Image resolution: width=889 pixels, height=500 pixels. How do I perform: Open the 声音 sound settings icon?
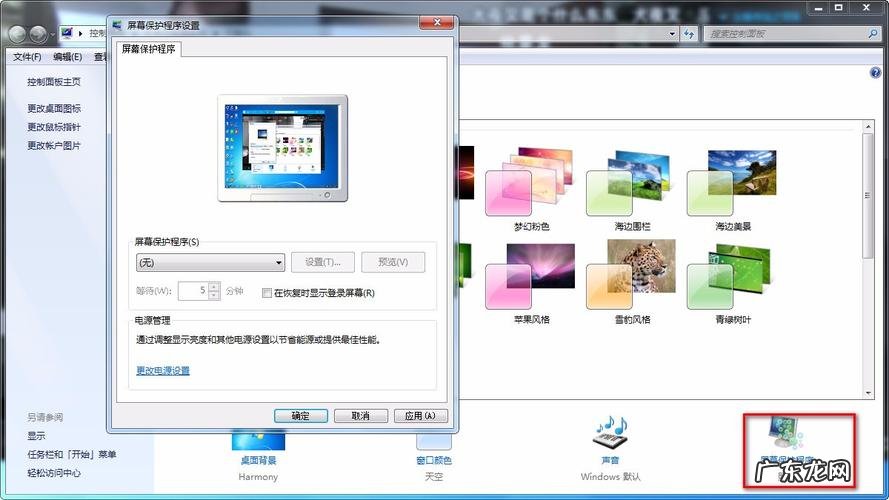pyautogui.click(x=611, y=434)
